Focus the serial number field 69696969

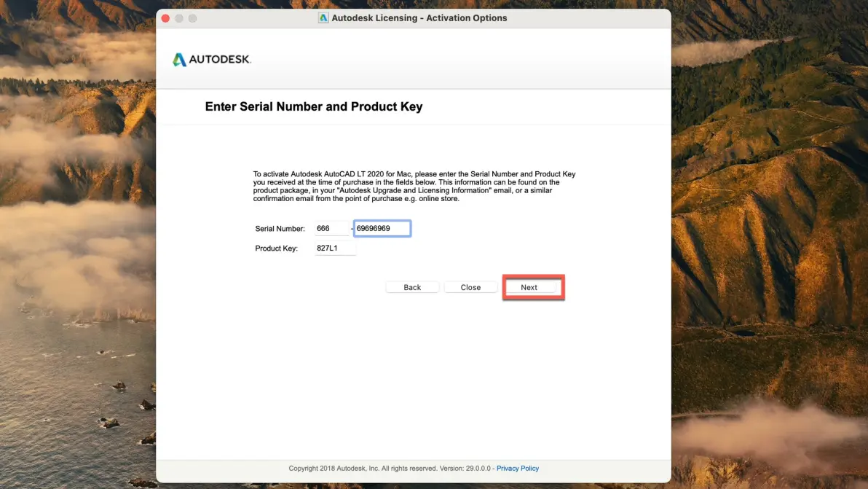coord(382,229)
